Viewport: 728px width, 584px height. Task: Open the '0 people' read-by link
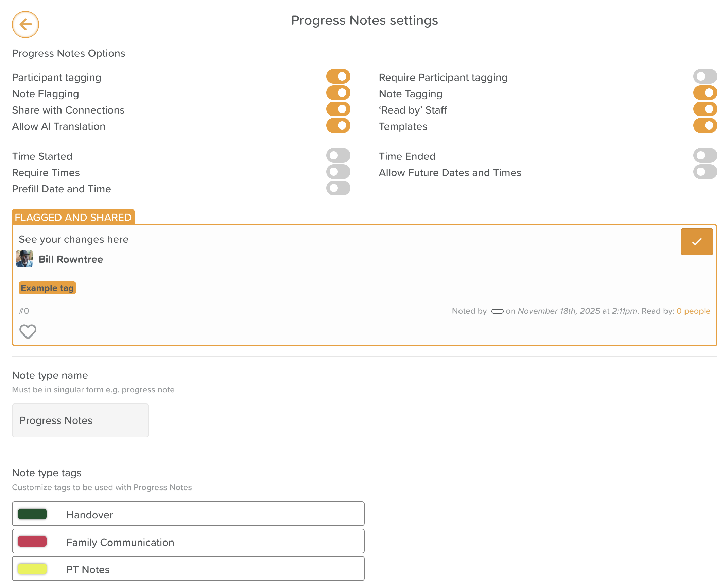pyautogui.click(x=693, y=311)
